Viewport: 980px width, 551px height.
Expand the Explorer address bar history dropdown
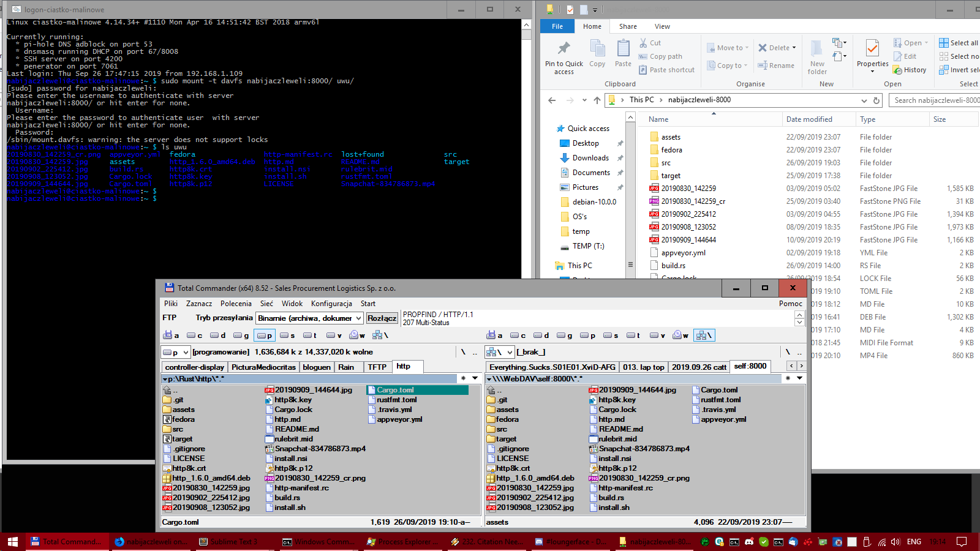pos(864,100)
